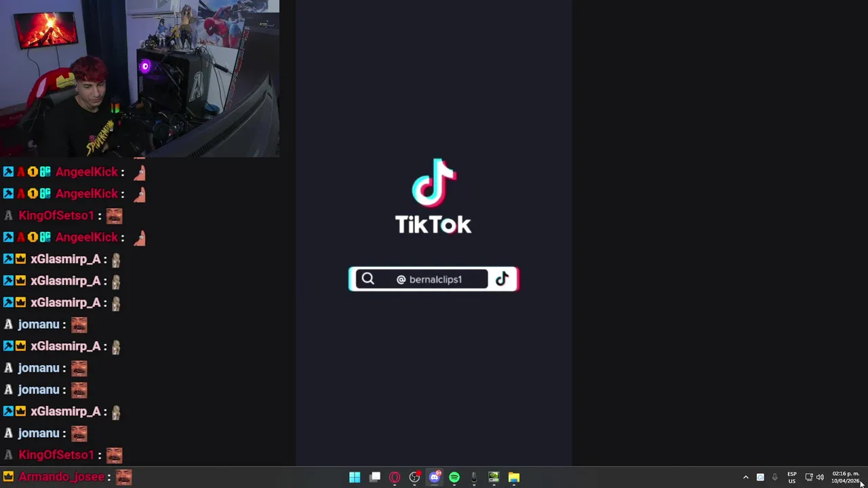The width and height of the screenshot is (868, 488).
Task: Click the magnifier icon in TikTok search bar
Action: 368,279
